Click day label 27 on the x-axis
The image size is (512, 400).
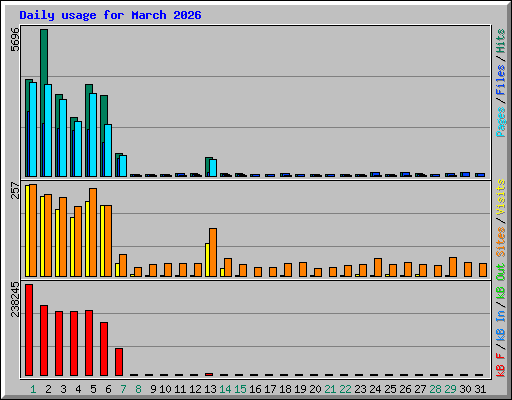420,389
